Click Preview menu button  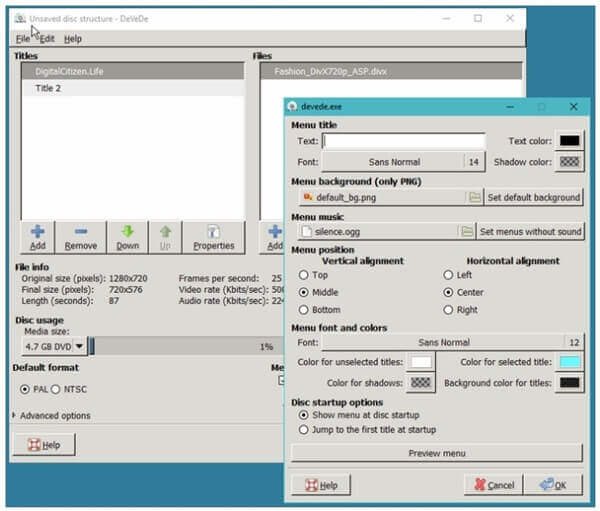(437, 453)
